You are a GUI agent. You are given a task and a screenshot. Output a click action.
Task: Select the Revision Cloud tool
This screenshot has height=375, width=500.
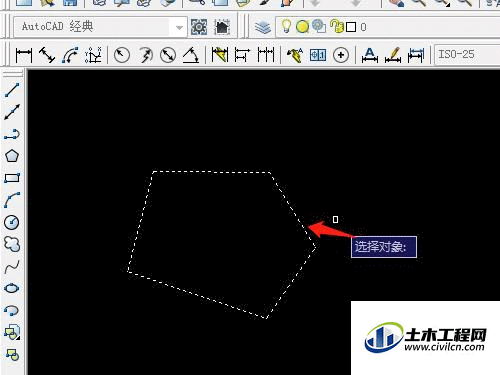point(12,244)
